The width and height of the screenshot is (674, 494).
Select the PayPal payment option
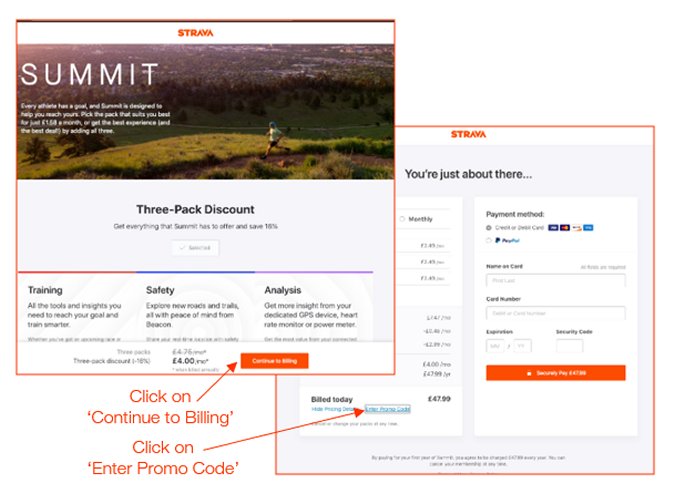point(489,240)
